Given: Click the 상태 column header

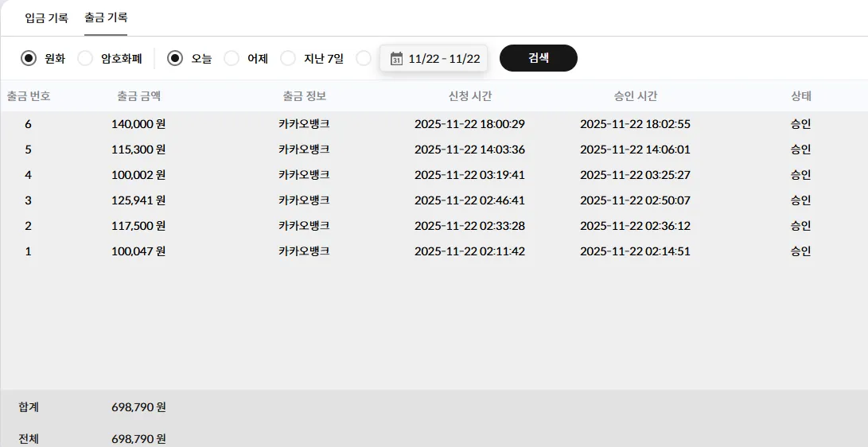Looking at the screenshot, I should coord(801,95).
